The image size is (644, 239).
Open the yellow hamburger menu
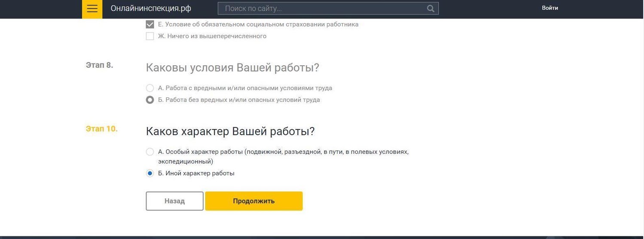(x=92, y=9)
